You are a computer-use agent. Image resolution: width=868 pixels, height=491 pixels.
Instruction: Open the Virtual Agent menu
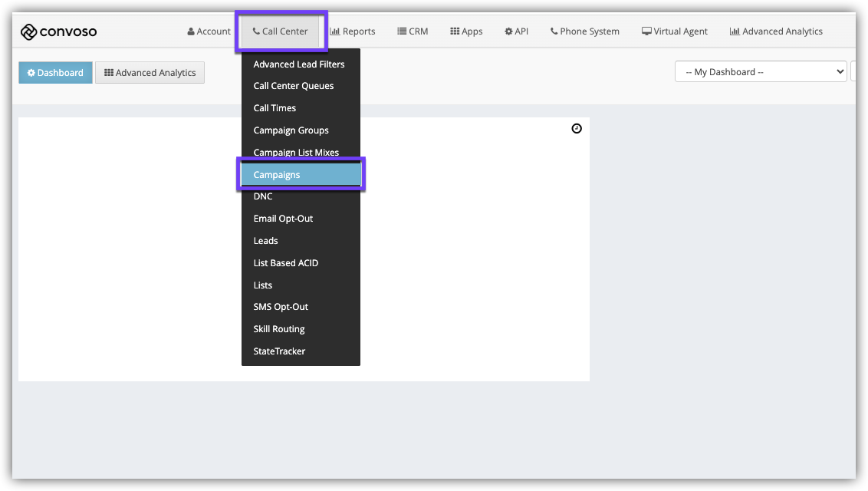pyautogui.click(x=674, y=31)
